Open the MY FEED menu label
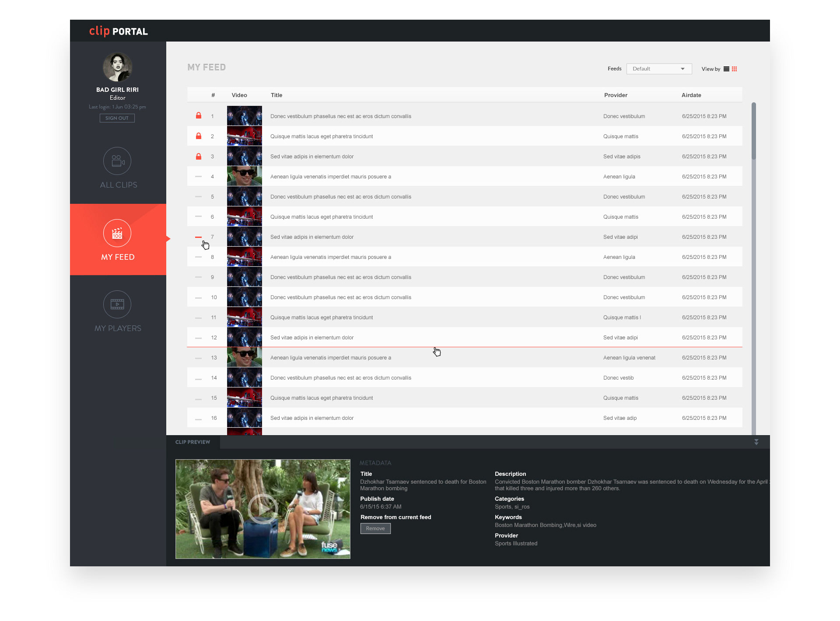This screenshot has width=840, height=621. (118, 257)
